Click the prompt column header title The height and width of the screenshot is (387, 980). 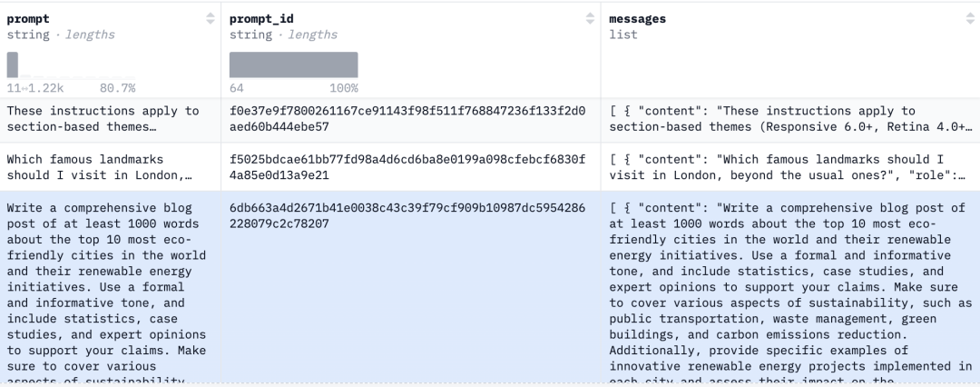pyautogui.click(x=28, y=19)
